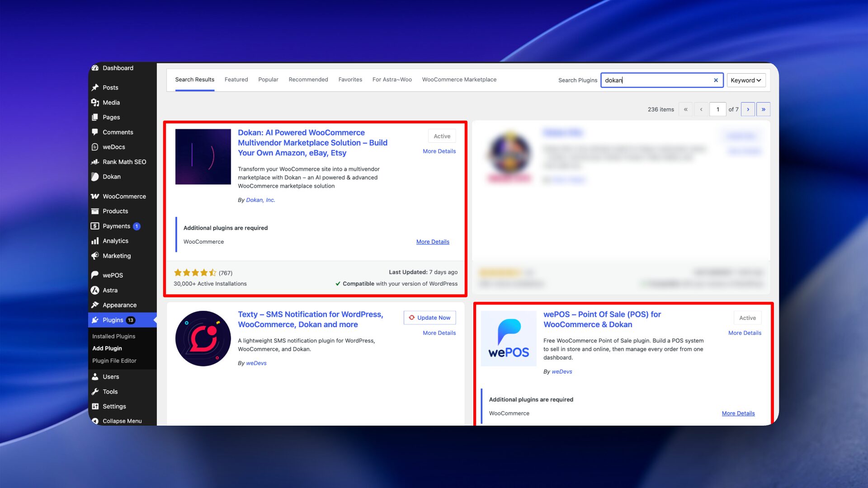Click the Pages icon in sidebar
This screenshot has height=488, width=868.
(x=95, y=117)
